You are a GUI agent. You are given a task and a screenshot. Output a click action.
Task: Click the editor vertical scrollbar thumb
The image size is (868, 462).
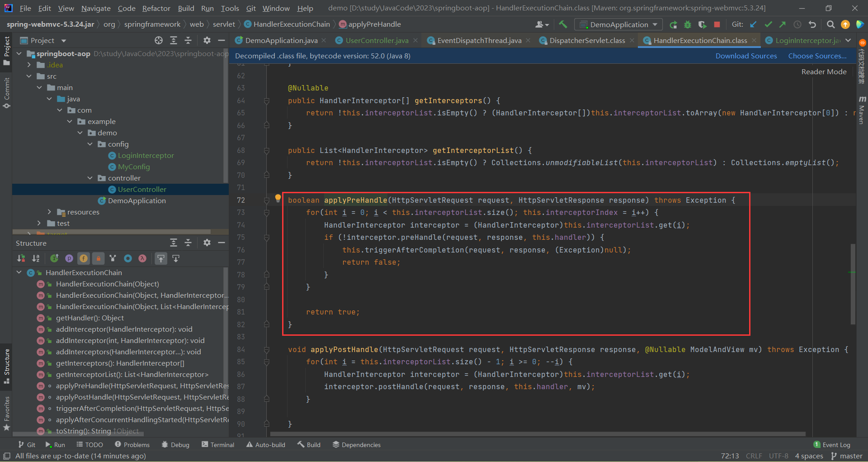853,284
